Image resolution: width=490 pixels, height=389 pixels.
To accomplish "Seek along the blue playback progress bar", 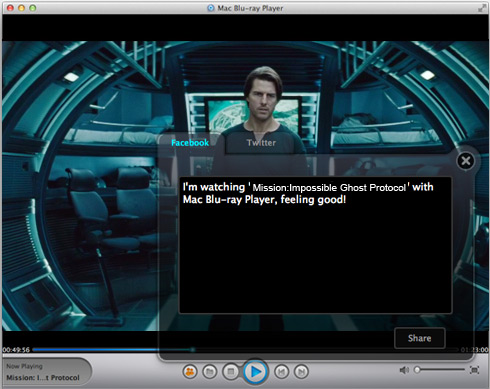I will pyautogui.click(x=245, y=350).
